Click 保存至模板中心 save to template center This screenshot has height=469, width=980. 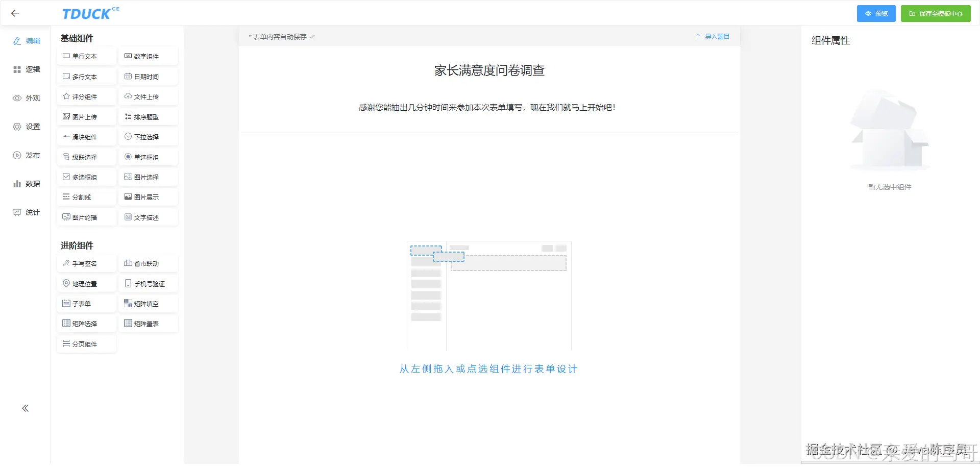point(936,14)
